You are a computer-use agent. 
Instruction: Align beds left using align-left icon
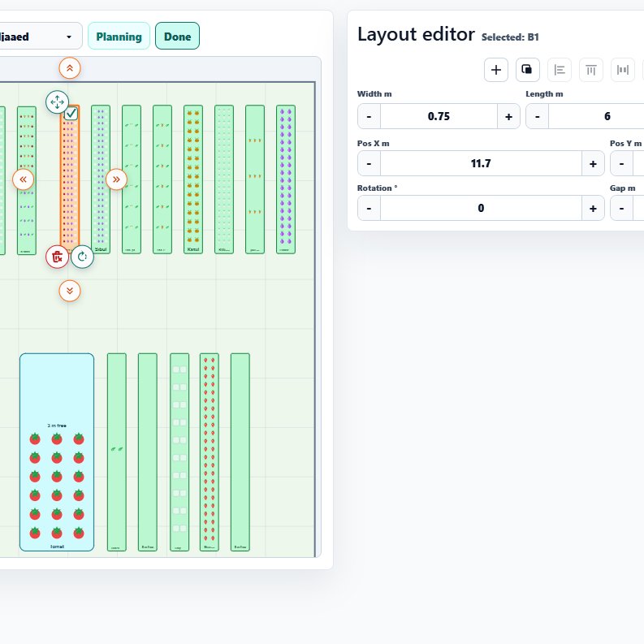point(560,70)
